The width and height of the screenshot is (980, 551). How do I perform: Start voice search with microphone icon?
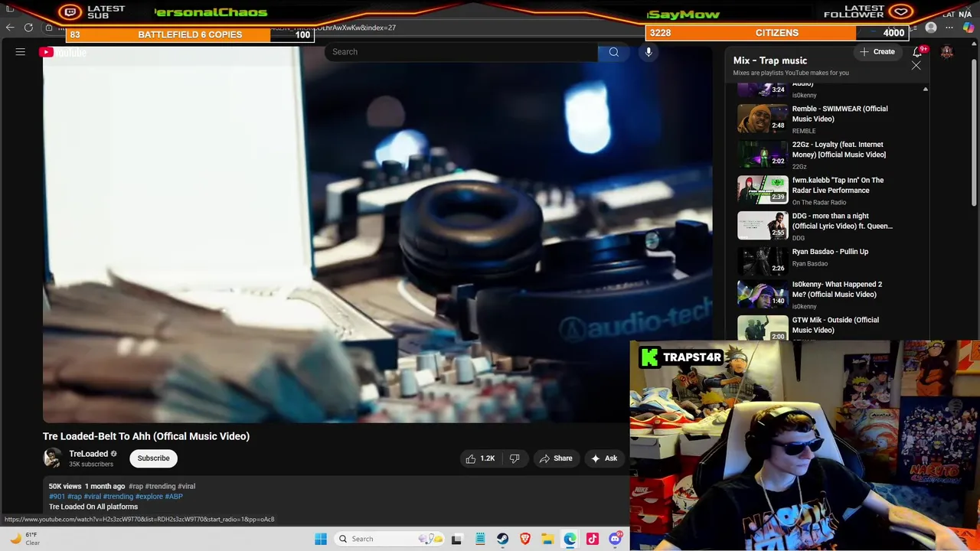pos(648,52)
